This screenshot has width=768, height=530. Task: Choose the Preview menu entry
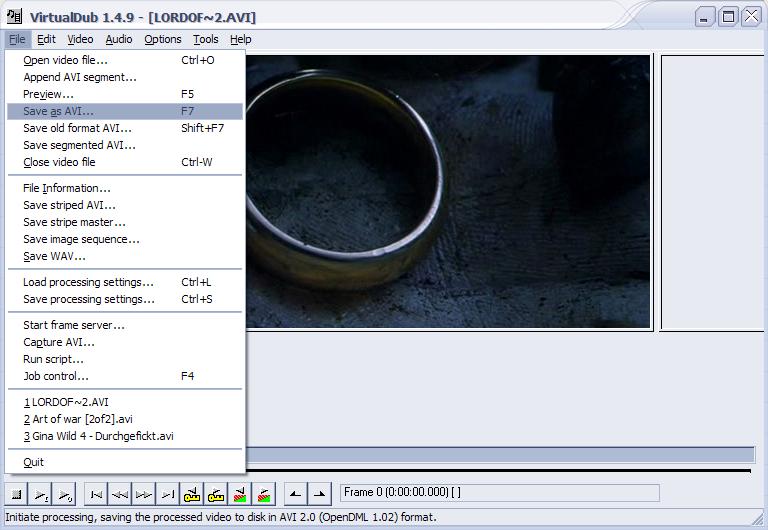[125, 94]
